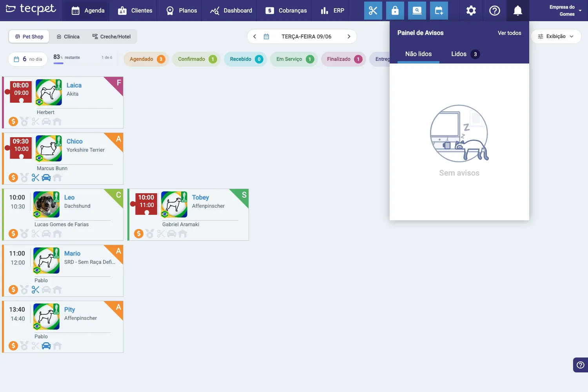Click the house icon on Laica's card

click(x=57, y=122)
